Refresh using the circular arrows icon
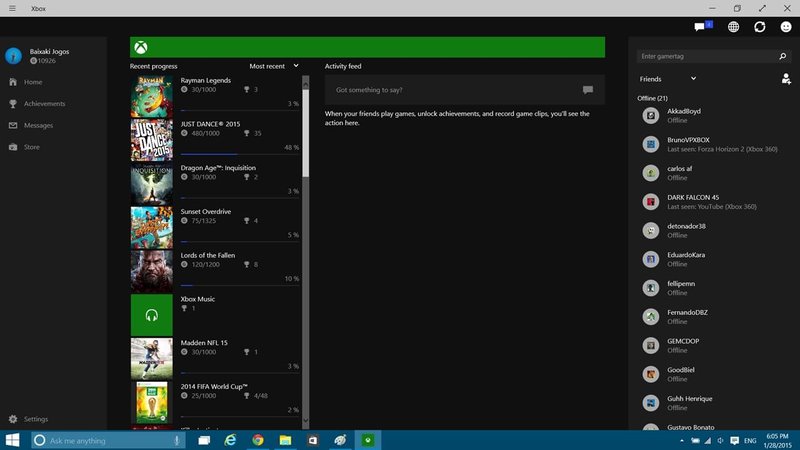 [760, 27]
